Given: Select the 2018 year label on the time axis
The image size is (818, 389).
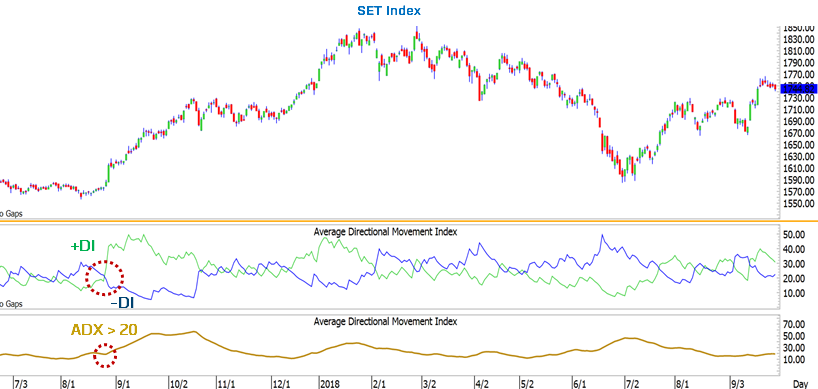Looking at the screenshot, I should (x=330, y=384).
